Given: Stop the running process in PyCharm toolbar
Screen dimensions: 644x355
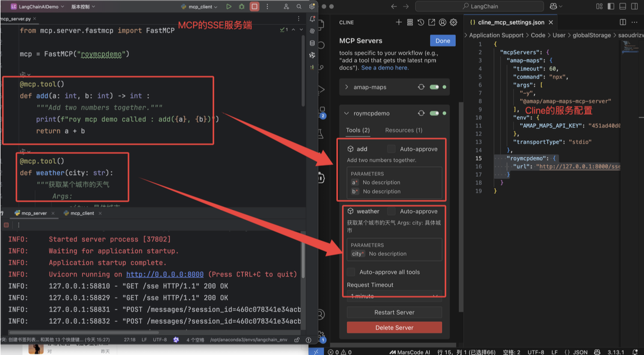Looking at the screenshot, I should (254, 7).
